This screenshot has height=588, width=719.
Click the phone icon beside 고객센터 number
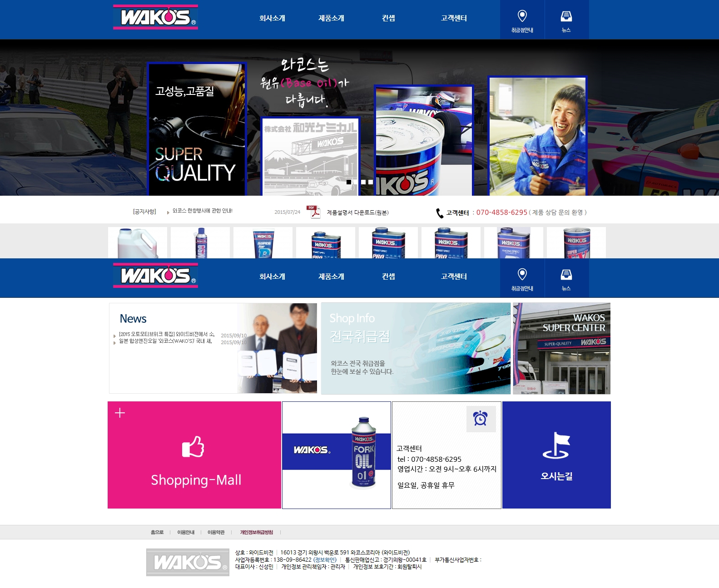(x=439, y=213)
